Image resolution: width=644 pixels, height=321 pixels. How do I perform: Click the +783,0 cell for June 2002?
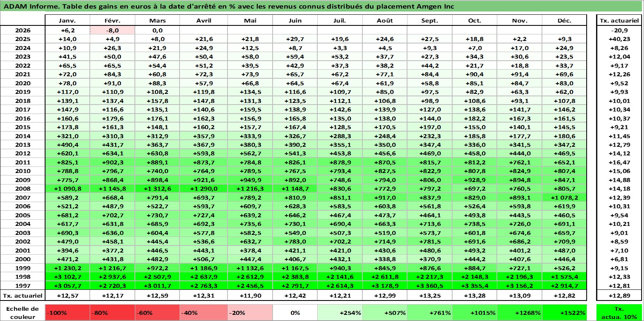(x=295, y=241)
